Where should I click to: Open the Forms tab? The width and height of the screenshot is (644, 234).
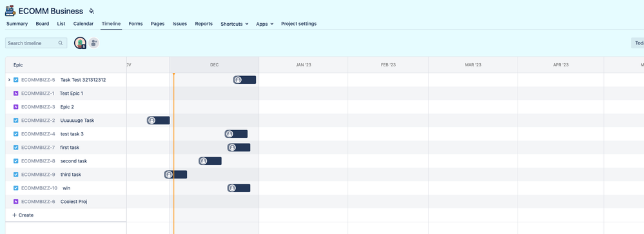(x=135, y=24)
